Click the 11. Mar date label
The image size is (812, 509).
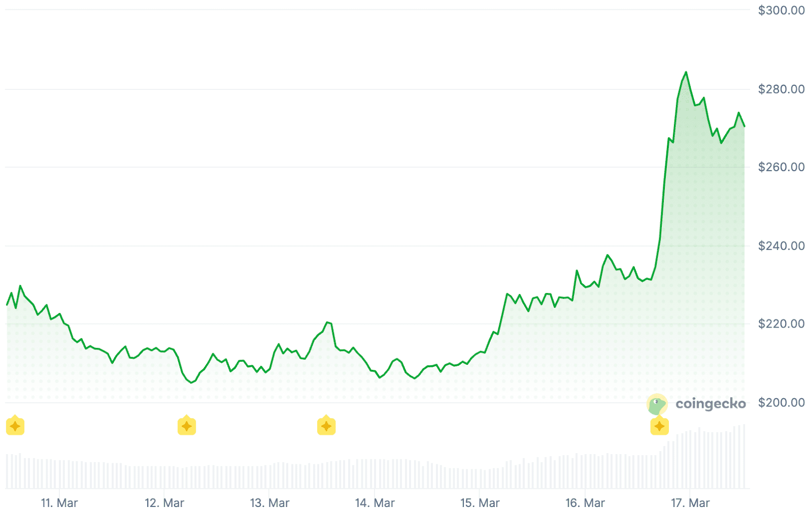click(x=59, y=502)
